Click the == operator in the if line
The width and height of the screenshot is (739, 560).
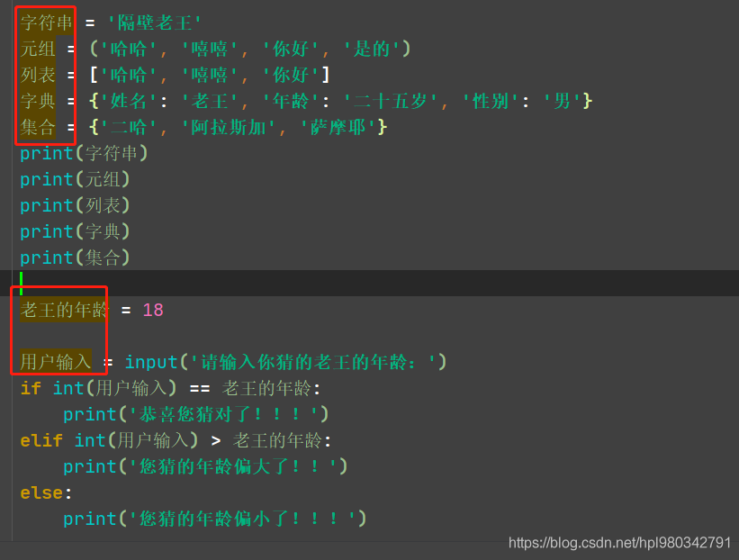click(x=200, y=388)
